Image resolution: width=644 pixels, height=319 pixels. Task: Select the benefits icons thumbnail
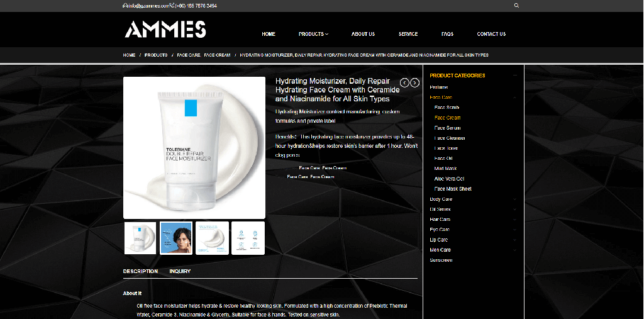coord(248,238)
